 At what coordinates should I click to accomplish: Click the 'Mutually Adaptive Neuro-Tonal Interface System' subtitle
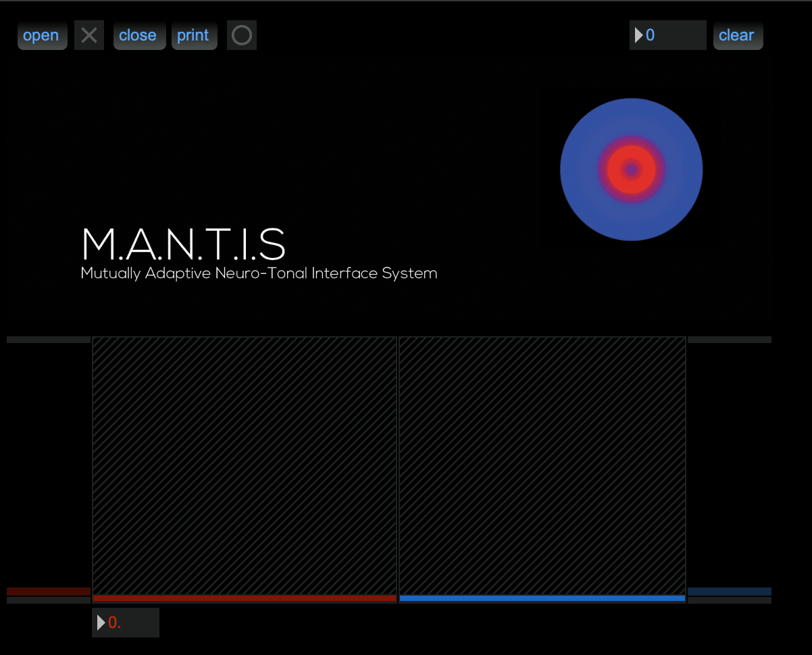pyautogui.click(x=259, y=273)
